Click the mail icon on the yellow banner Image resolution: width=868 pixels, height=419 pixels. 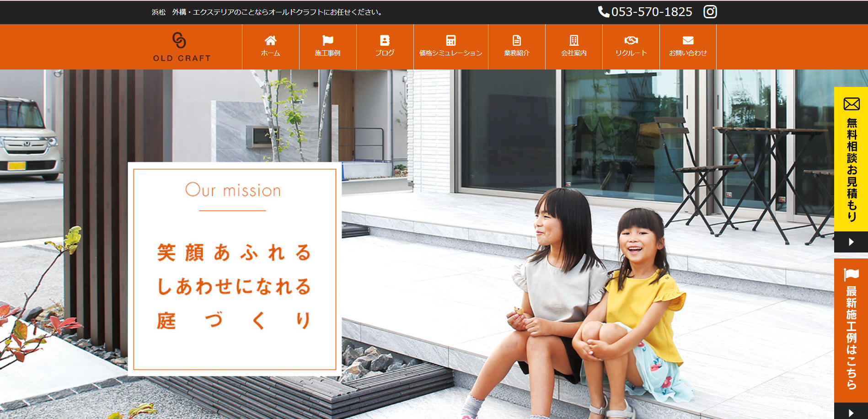click(x=851, y=104)
